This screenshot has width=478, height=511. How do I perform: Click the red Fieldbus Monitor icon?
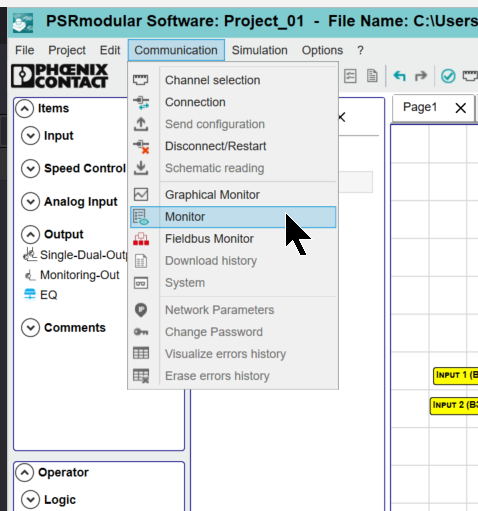coord(141,239)
